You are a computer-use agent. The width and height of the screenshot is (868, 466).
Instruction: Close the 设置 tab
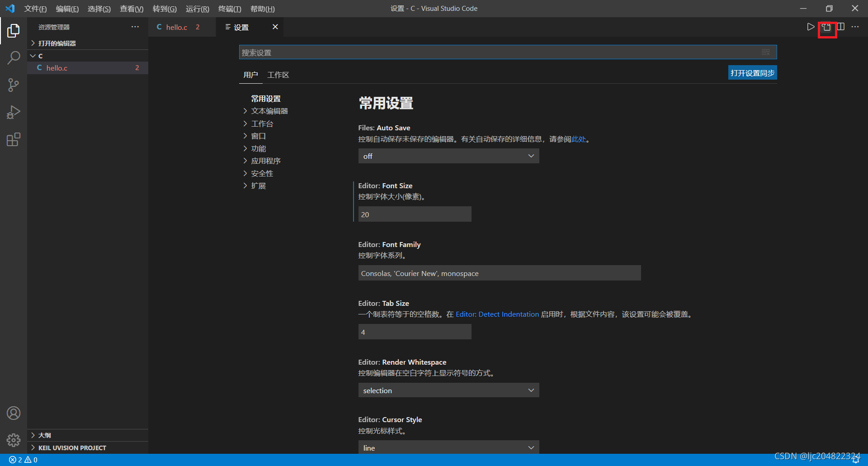click(x=275, y=27)
